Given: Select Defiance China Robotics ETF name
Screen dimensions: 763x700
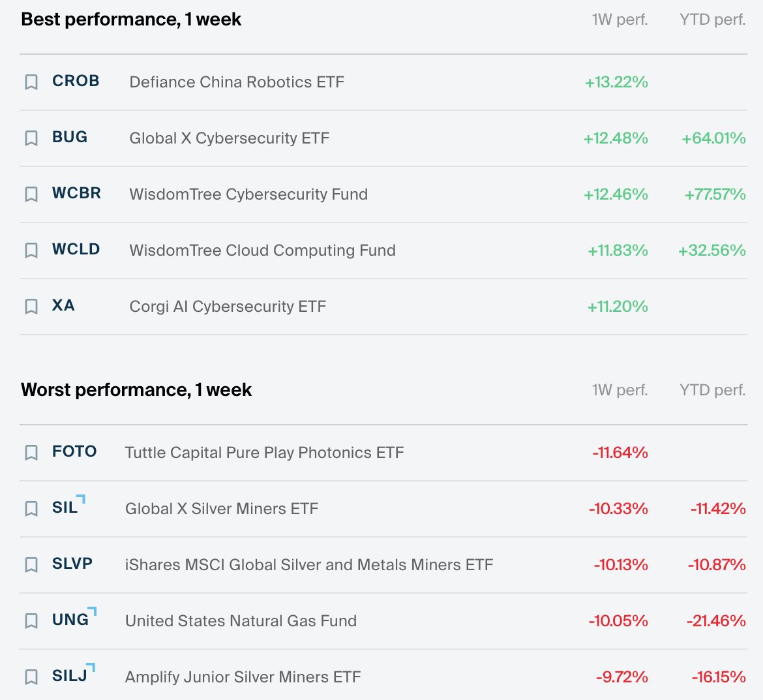Looking at the screenshot, I should tap(237, 82).
